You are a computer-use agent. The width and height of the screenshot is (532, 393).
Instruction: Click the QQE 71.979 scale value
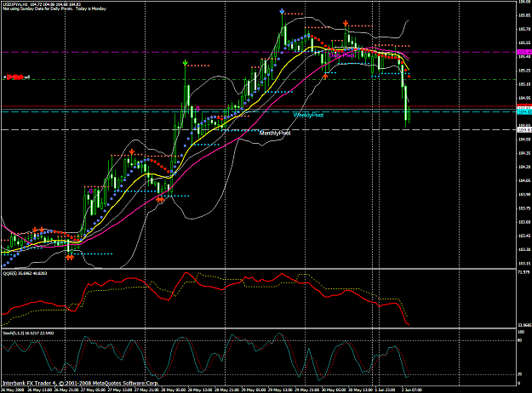pos(523,272)
